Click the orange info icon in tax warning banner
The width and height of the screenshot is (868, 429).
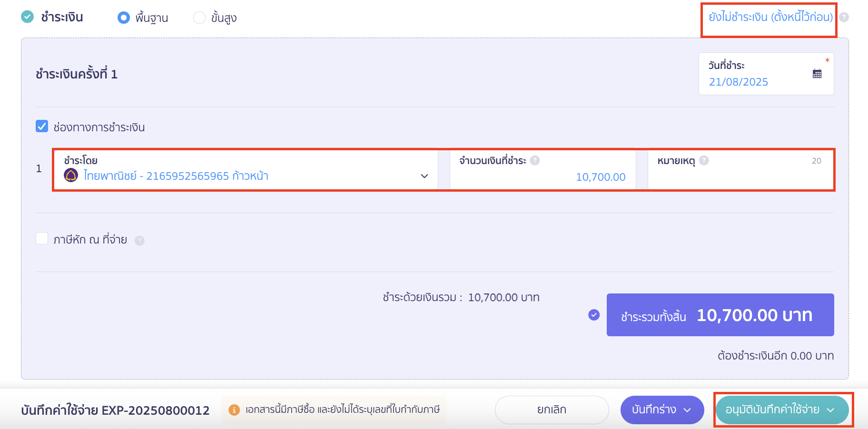234,409
